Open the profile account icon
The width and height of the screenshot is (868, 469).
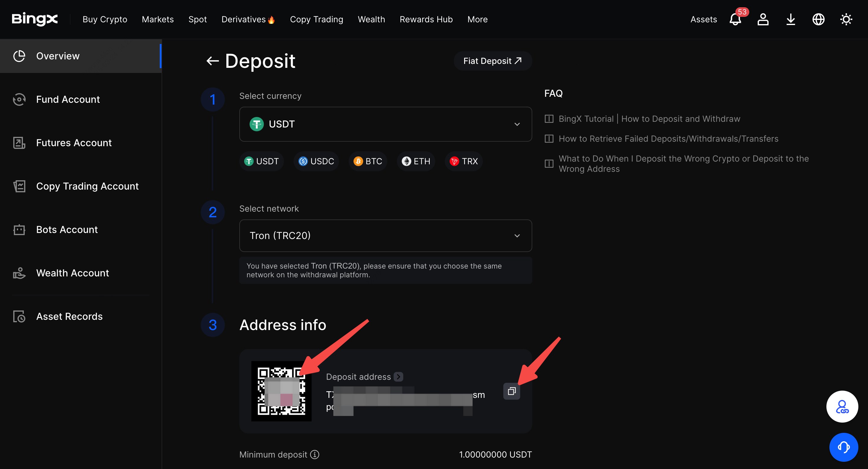tap(763, 20)
